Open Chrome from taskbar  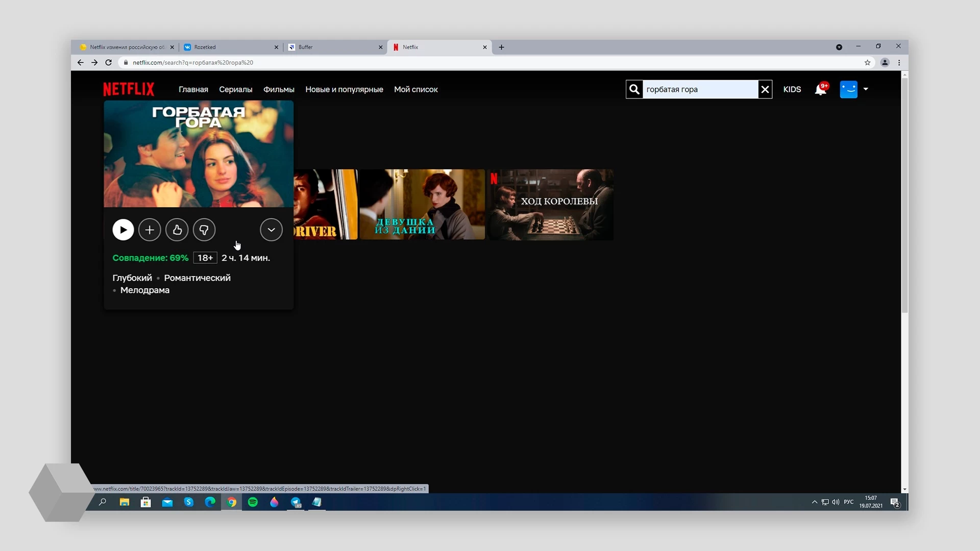232,502
